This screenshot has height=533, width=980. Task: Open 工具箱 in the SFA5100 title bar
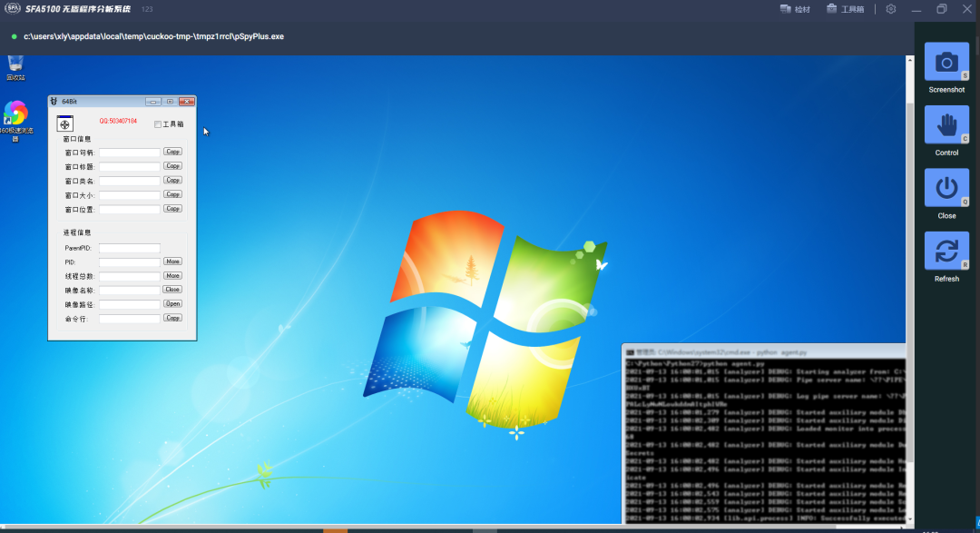click(845, 9)
